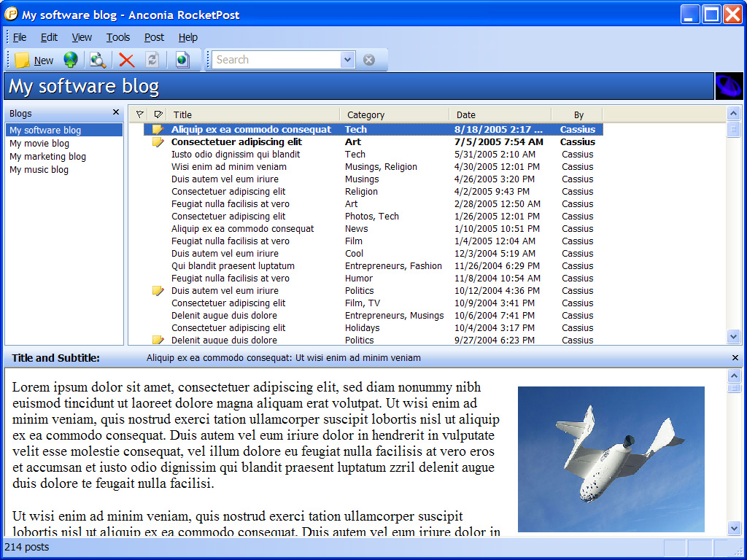This screenshot has height=560, width=747.
Task: Sort by the tag column header icon
Action: tap(158, 114)
